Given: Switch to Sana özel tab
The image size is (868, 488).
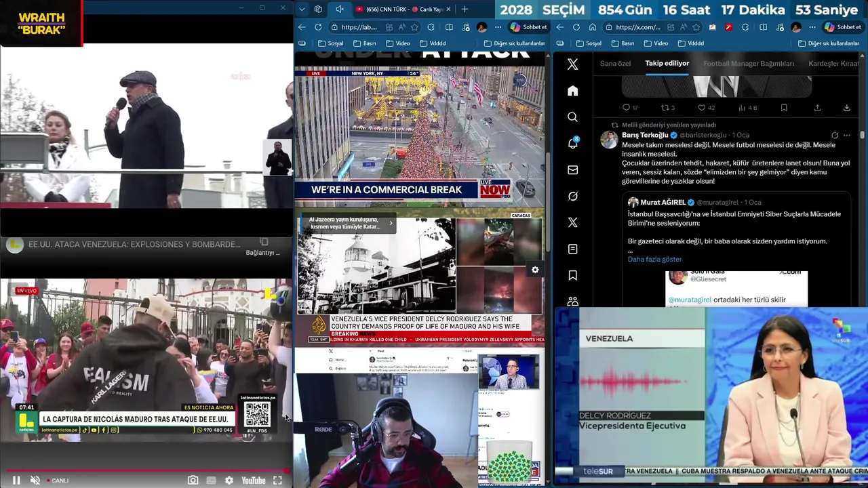Looking at the screenshot, I should click(x=615, y=64).
